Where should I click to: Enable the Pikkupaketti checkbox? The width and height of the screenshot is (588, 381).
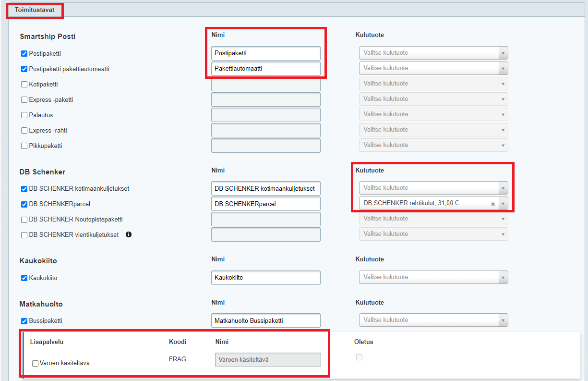coord(24,146)
